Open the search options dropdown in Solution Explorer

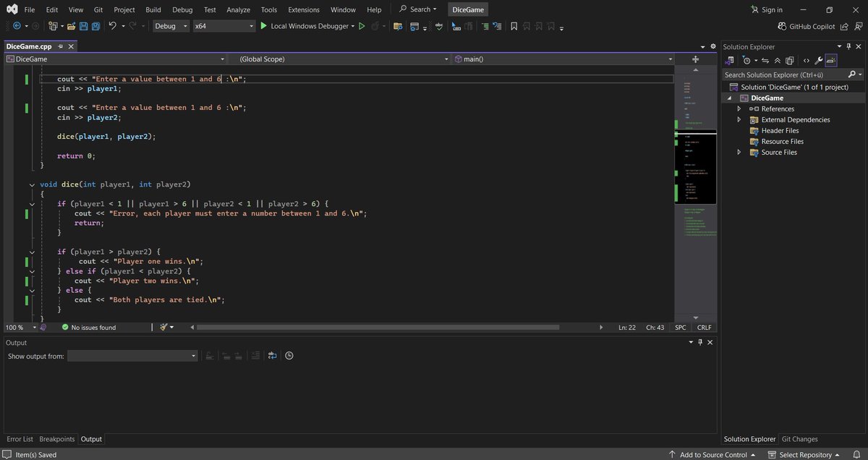859,74
